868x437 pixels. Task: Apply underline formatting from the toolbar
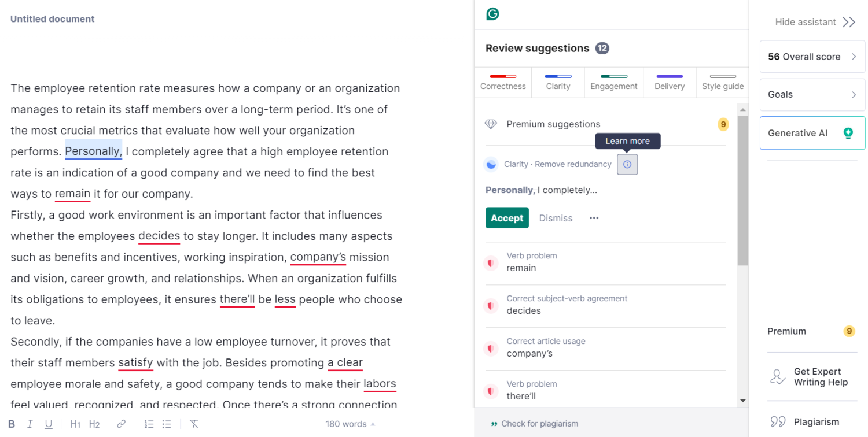[x=49, y=424]
